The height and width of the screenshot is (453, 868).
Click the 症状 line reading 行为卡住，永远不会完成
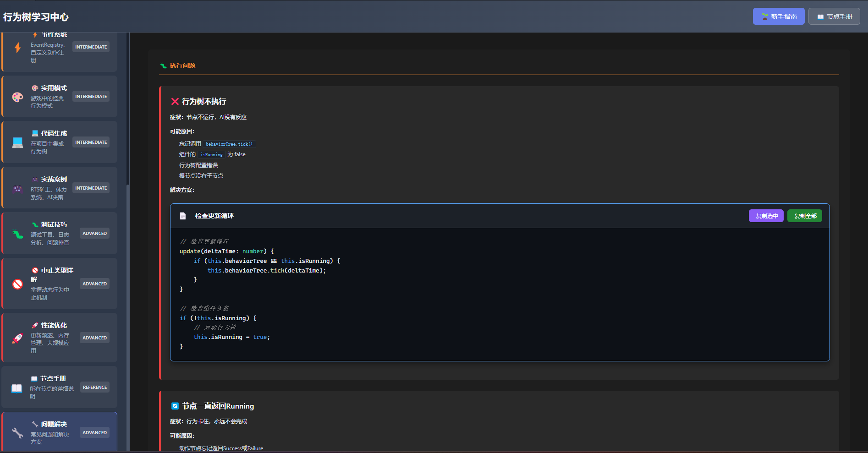point(209,421)
